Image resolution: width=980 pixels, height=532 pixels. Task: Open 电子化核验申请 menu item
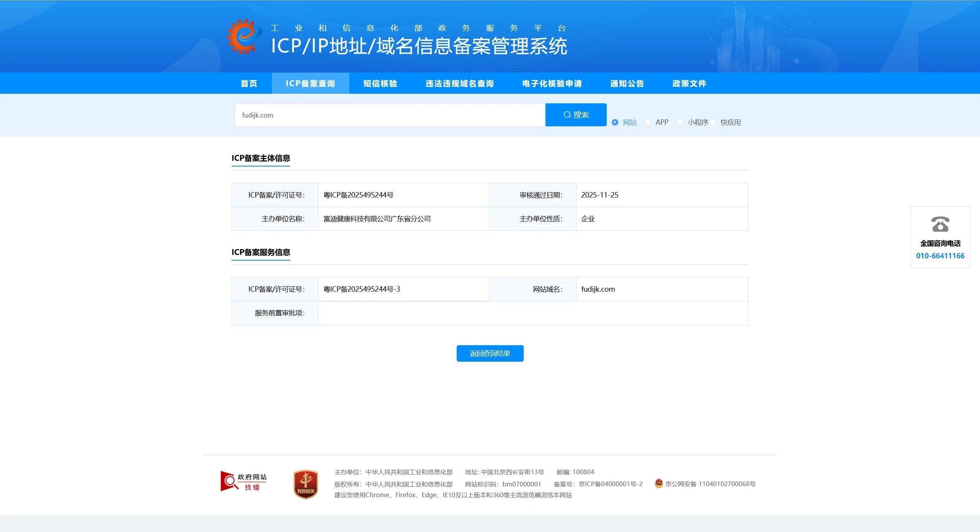click(552, 83)
